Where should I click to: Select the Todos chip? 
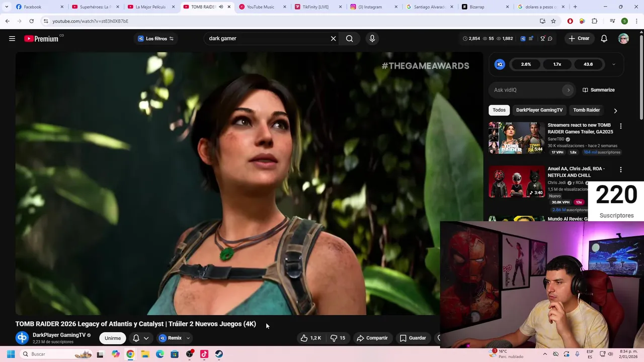pos(499,110)
